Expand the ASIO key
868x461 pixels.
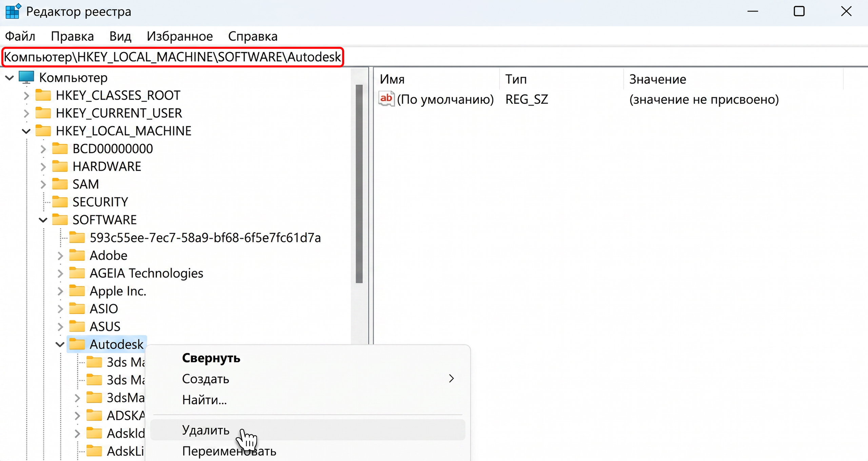point(60,309)
